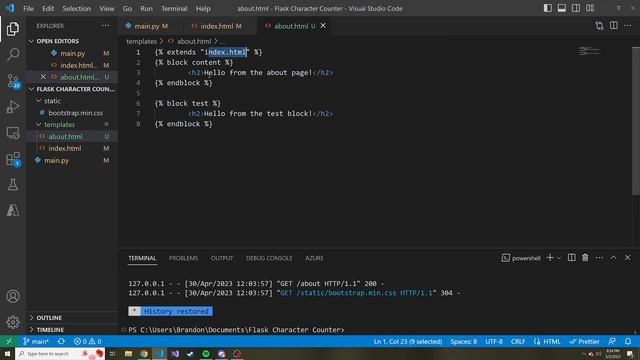Open terminal panel more actions

(599, 258)
